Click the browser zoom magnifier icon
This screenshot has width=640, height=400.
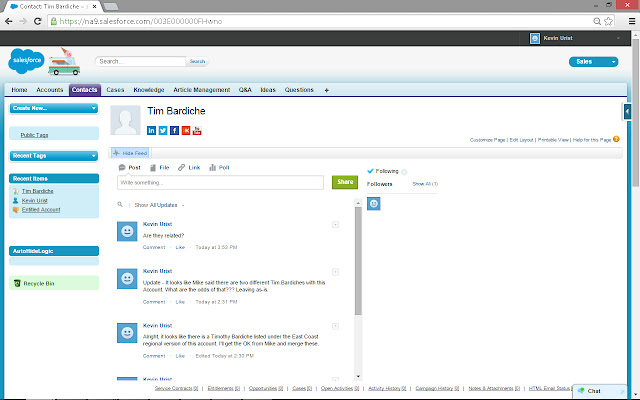597,21
